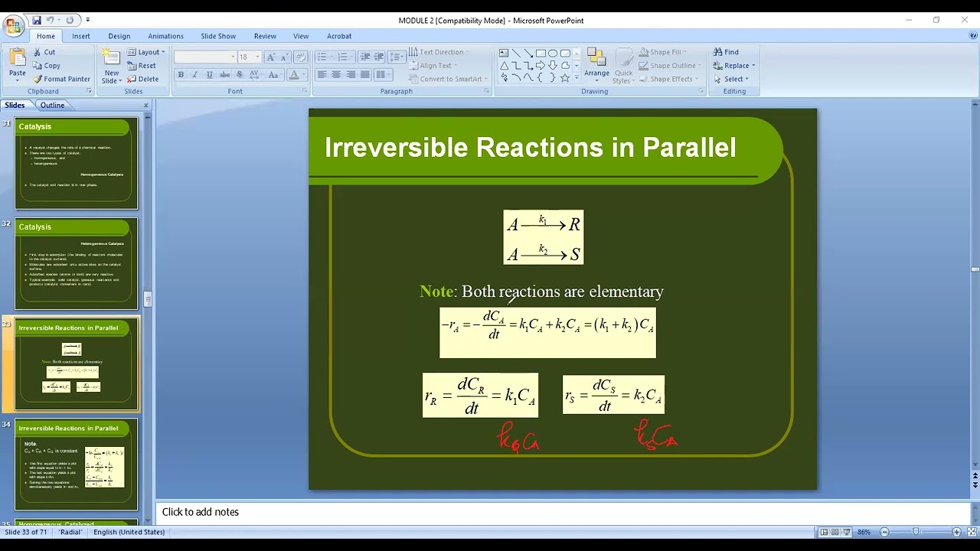The height and width of the screenshot is (551, 980).
Task: Open the Insert ribbon tab
Action: (x=81, y=36)
